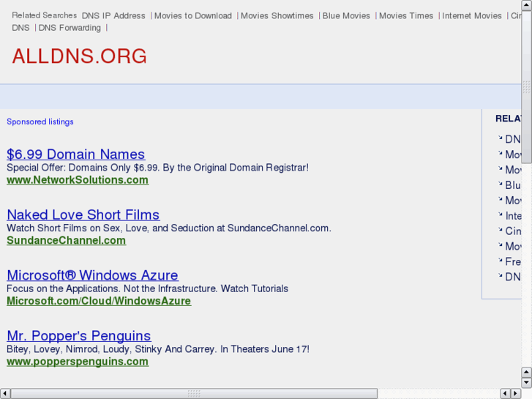Click the horizontal scrollbar thumb

tap(194, 393)
